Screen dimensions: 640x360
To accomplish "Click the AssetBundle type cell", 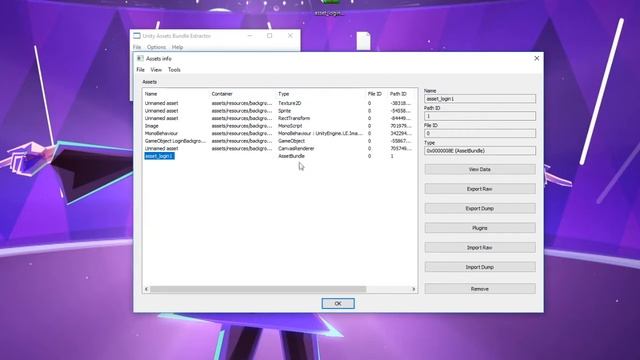I will (291, 156).
